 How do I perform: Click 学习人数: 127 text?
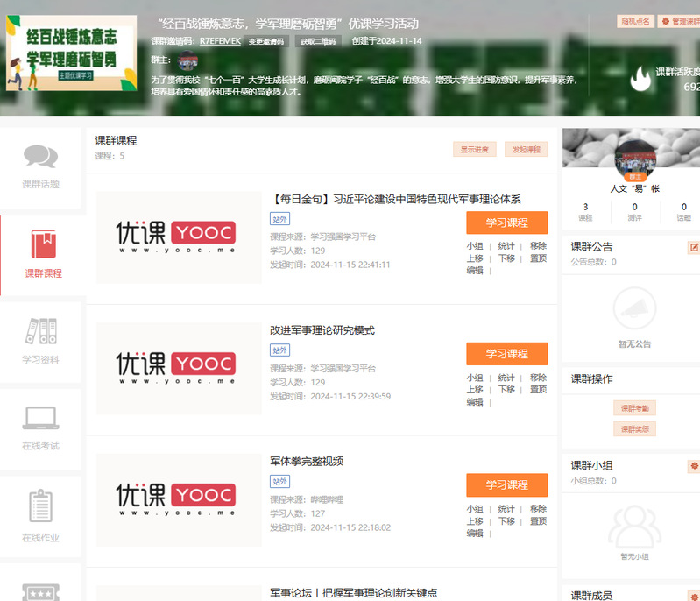(297, 513)
